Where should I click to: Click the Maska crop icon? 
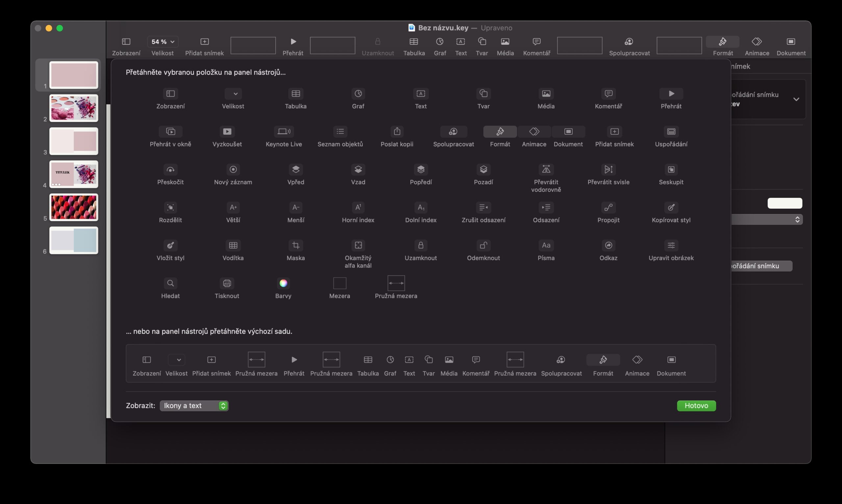click(295, 245)
